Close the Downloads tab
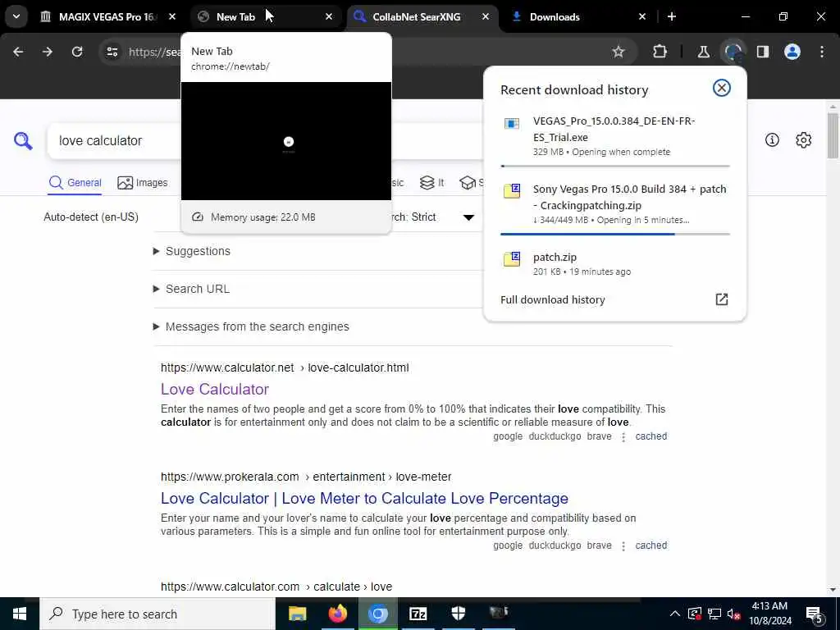The height and width of the screenshot is (630, 840). [x=642, y=16]
